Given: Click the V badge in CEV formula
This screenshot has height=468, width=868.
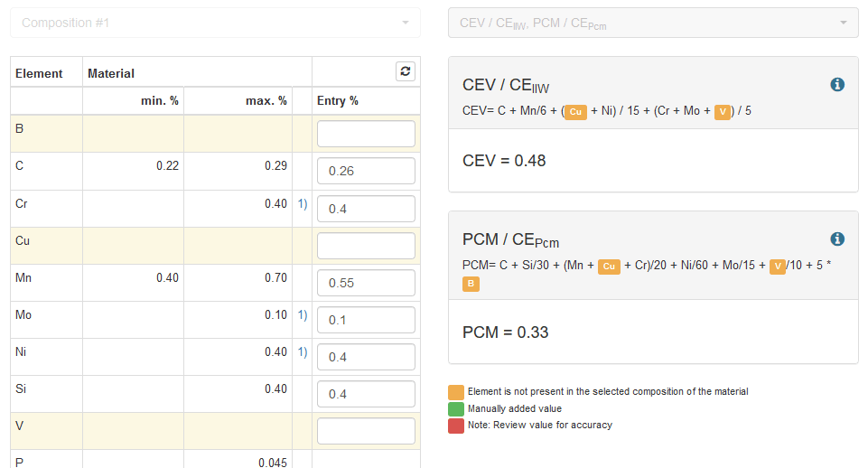Looking at the screenshot, I should pyautogui.click(x=723, y=112).
